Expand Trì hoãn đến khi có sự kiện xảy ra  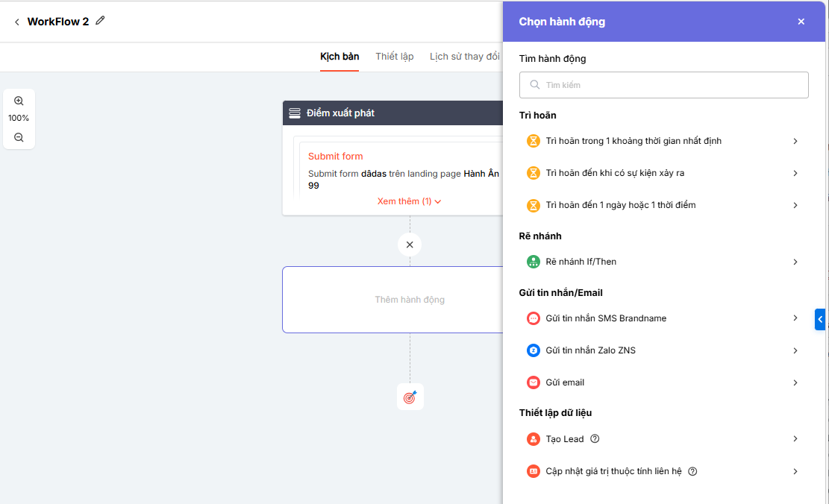coord(663,173)
